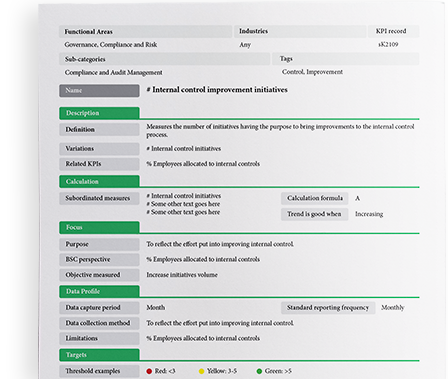Screen dimensions: 448x385
Task: Click the KPI record header
Action: point(394,31)
